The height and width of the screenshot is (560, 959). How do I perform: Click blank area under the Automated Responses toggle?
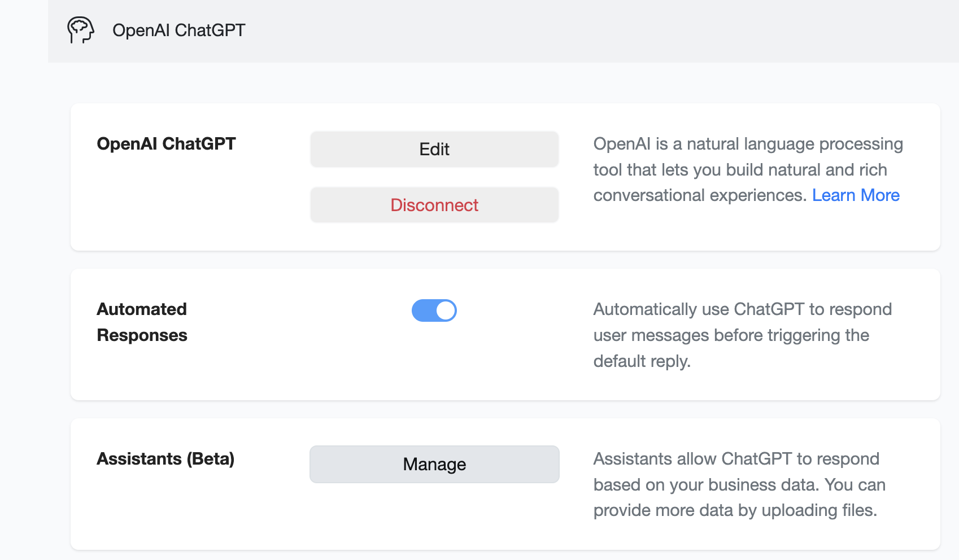pyautogui.click(x=434, y=367)
